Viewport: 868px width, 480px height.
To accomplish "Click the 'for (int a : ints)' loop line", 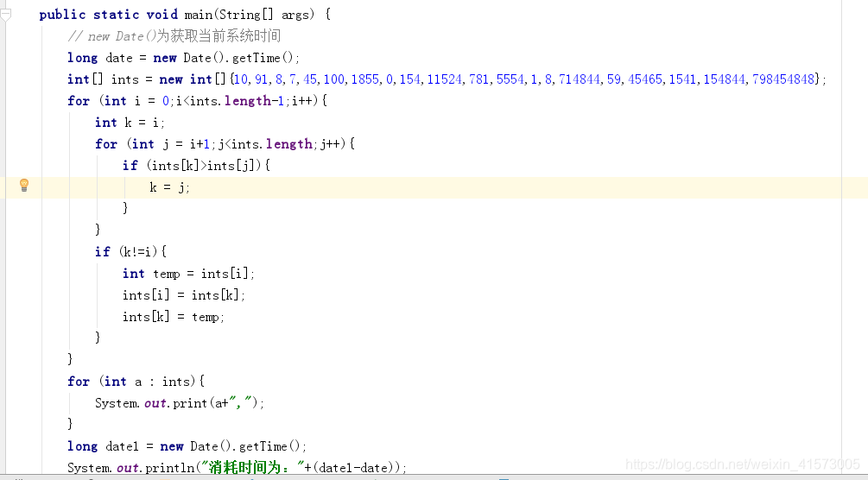I will pyautogui.click(x=136, y=382).
